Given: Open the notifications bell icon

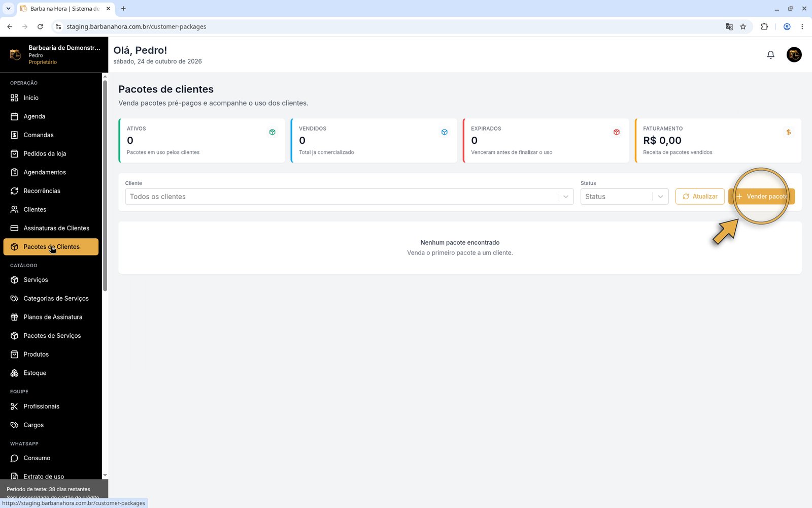Looking at the screenshot, I should (x=770, y=55).
